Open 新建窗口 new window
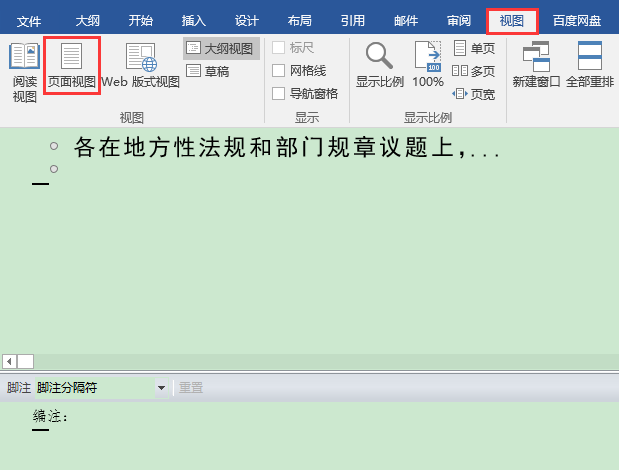Image resolution: width=619 pixels, height=470 pixels. 536,66
